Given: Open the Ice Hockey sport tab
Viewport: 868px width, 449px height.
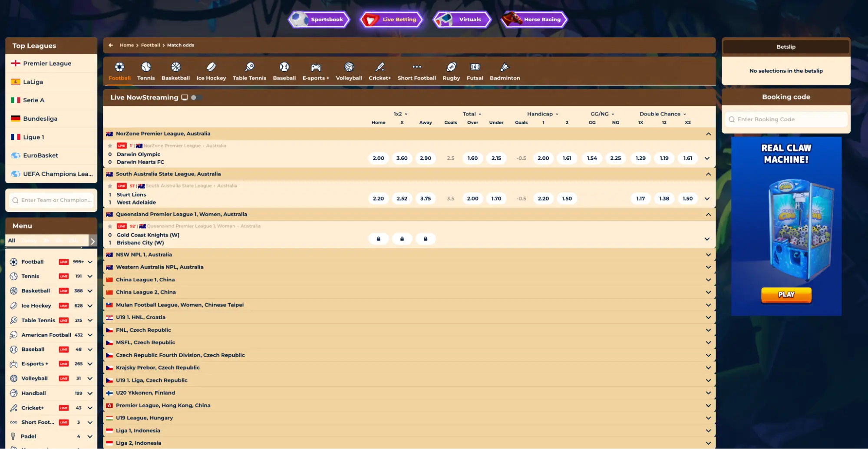Looking at the screenshot, I should point(211,70).
